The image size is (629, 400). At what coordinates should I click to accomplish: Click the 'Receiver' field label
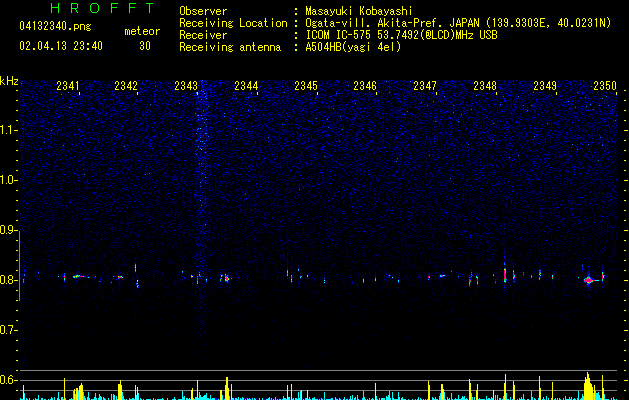(x=203, y=35)
